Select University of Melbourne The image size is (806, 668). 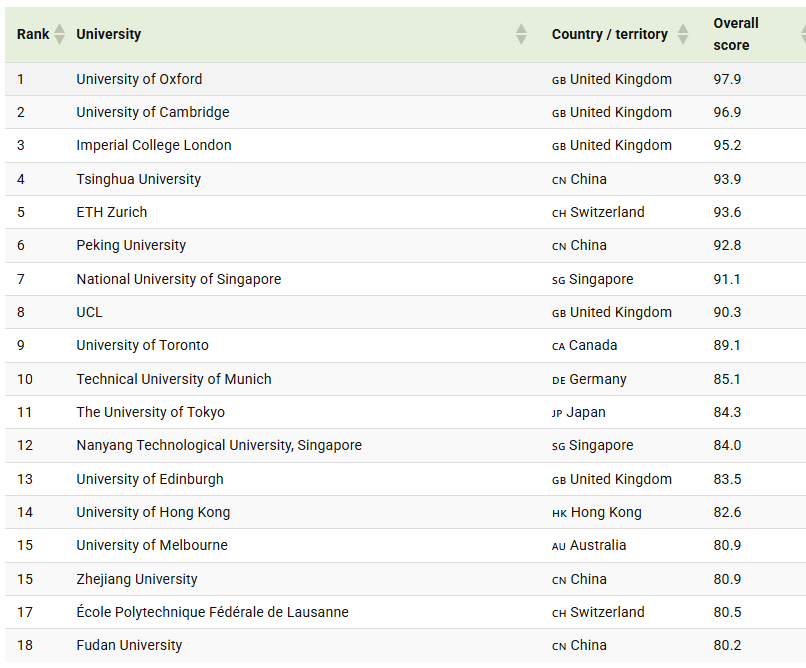tap(152, 545)
